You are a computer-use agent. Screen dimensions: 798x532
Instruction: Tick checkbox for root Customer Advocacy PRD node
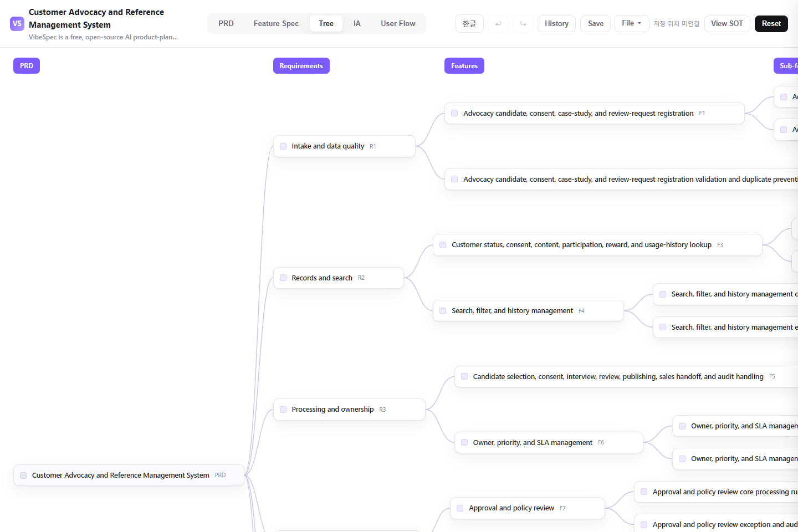[23, 475]
